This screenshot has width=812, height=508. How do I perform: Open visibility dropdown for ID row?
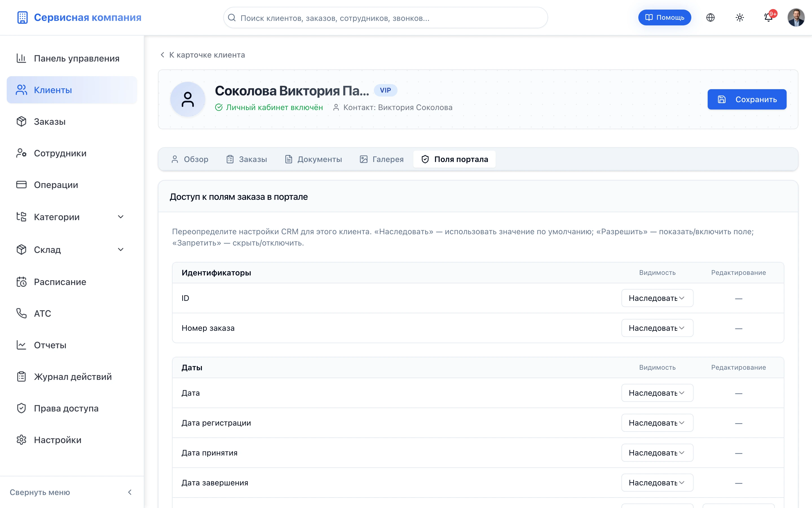coord(657,298)
